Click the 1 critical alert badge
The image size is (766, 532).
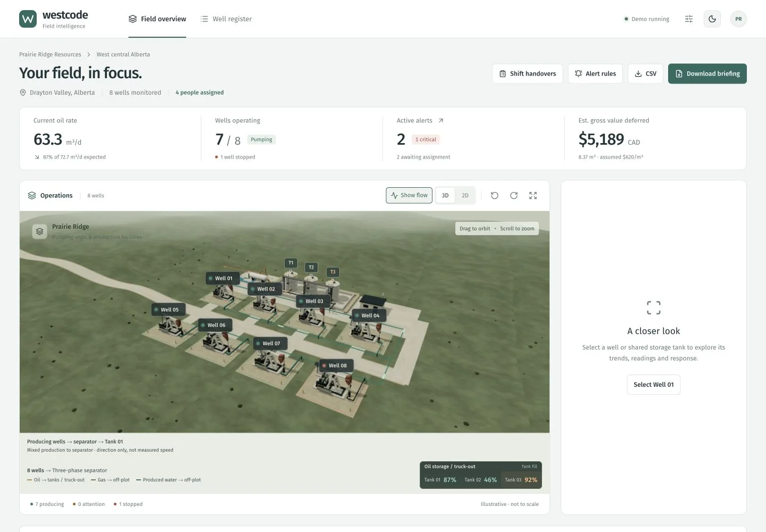click(426, 139)
